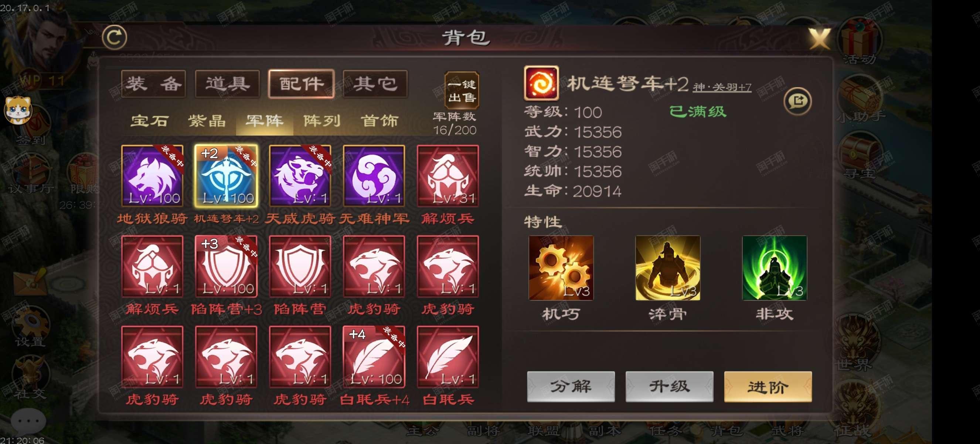Switch to the 装备 tab
The height and width of the screenshot is (444, 980).
click(153, 84)
